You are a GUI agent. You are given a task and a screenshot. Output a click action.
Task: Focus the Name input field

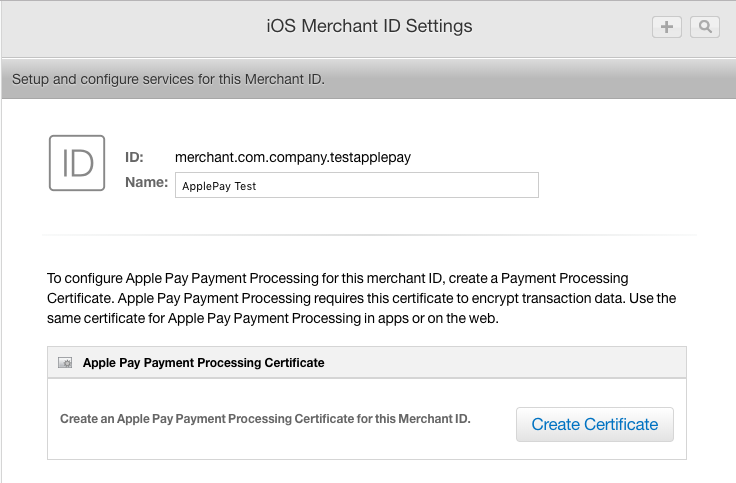[x=356, y=186]
